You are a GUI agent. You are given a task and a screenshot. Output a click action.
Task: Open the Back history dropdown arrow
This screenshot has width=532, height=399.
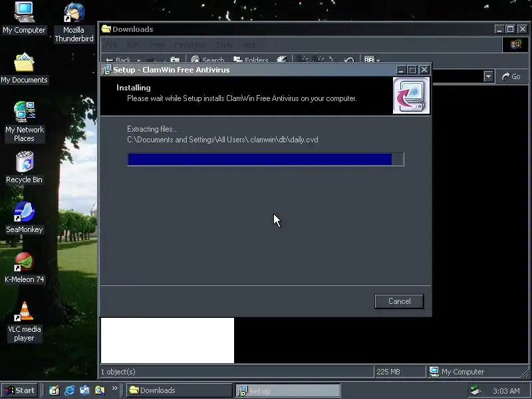pos(138,61)
